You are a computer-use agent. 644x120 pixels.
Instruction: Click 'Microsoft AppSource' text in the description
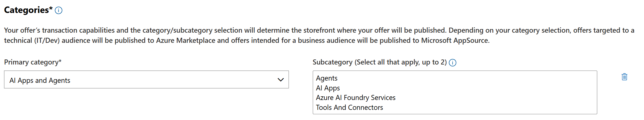[455, 41]
